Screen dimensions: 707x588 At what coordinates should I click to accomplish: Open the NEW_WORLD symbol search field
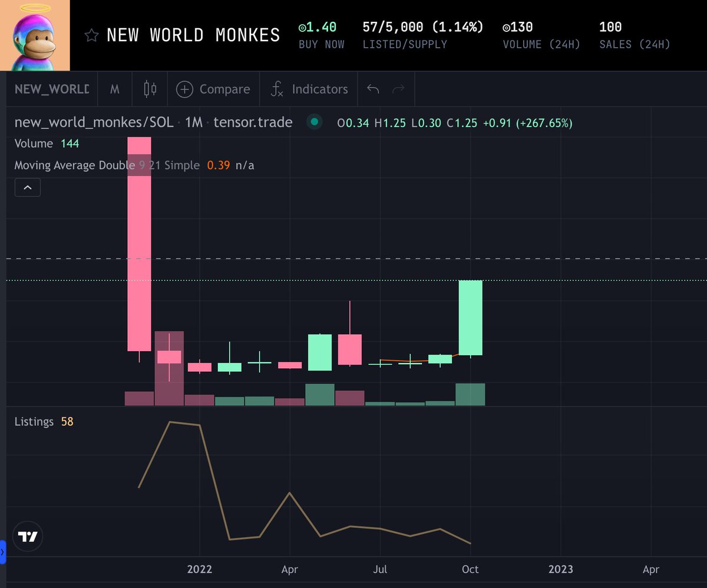pyautogui.click(x=52, y=89)
